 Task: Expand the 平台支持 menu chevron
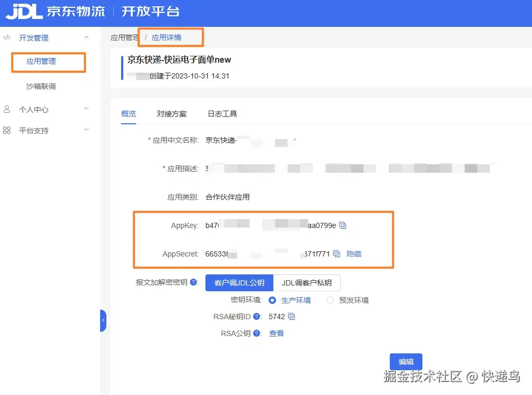[86, 129]
